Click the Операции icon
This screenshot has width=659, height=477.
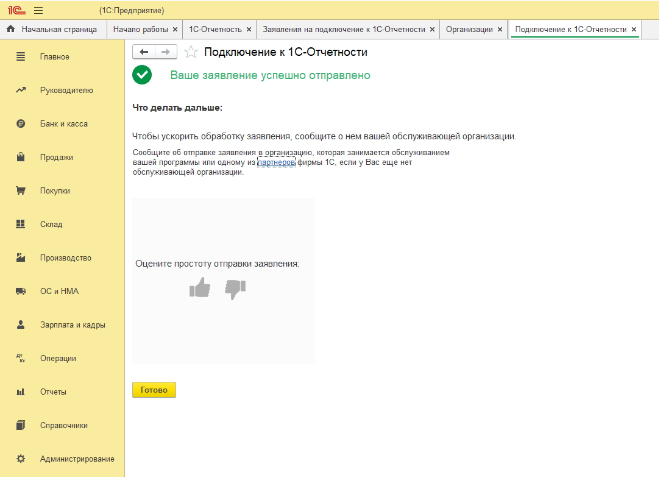[21, 358]
